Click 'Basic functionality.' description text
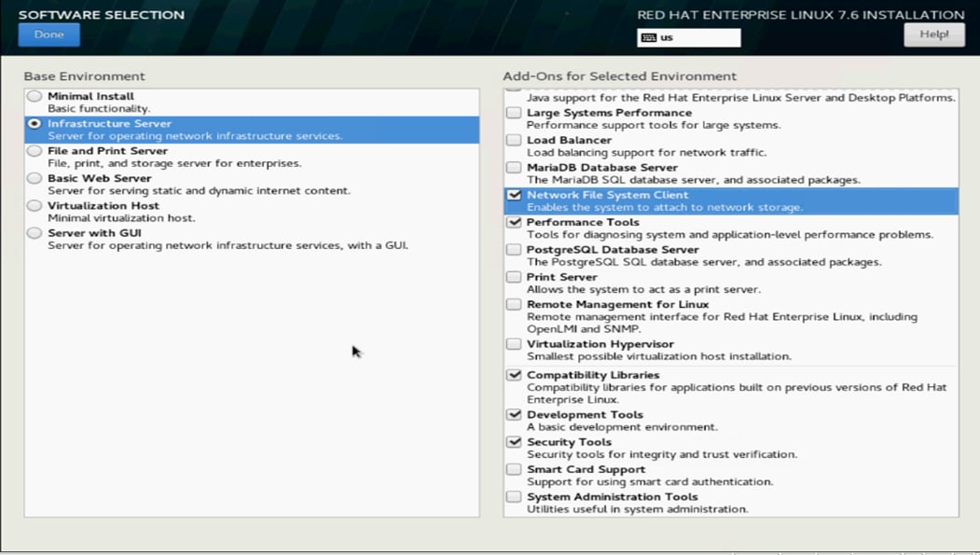The image size is (980, 555). (x=99, y=109)
